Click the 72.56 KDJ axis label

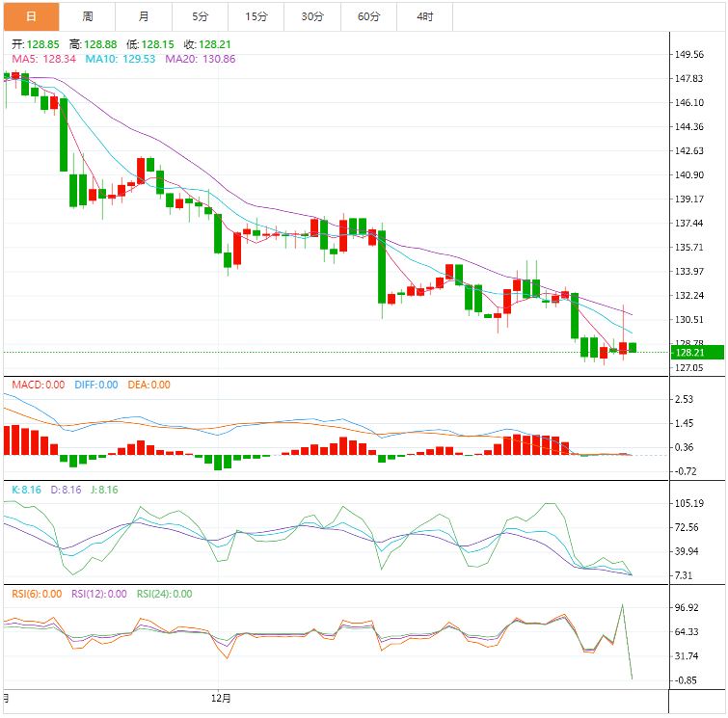[687, 527]
